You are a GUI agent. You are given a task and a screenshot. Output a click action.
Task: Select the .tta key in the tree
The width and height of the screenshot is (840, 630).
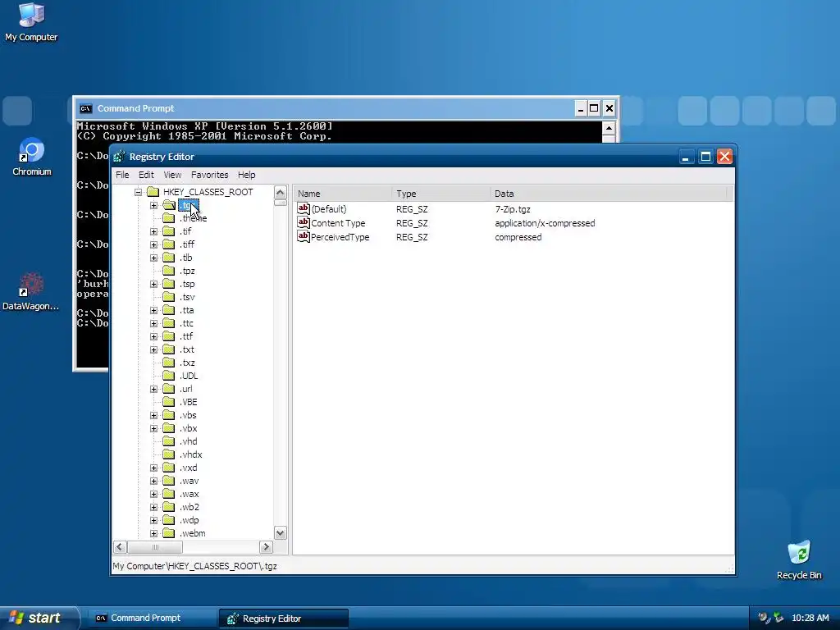tap(186, 310)
